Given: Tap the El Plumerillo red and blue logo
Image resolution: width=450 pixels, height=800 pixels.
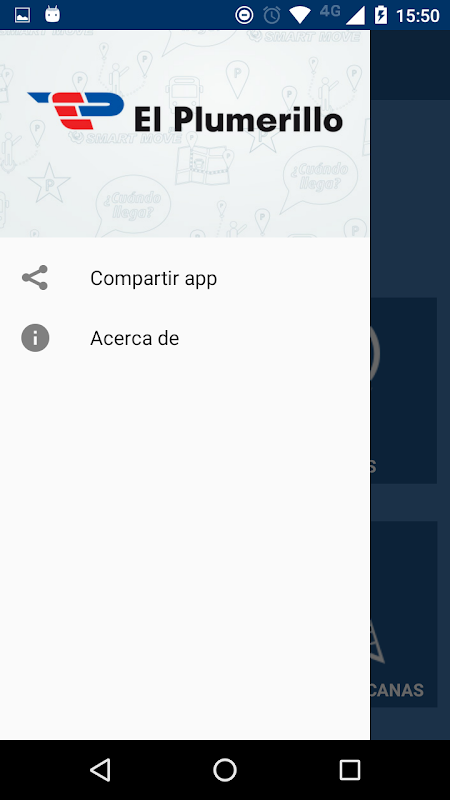Looking at the screenshot, I should point(76,111).
